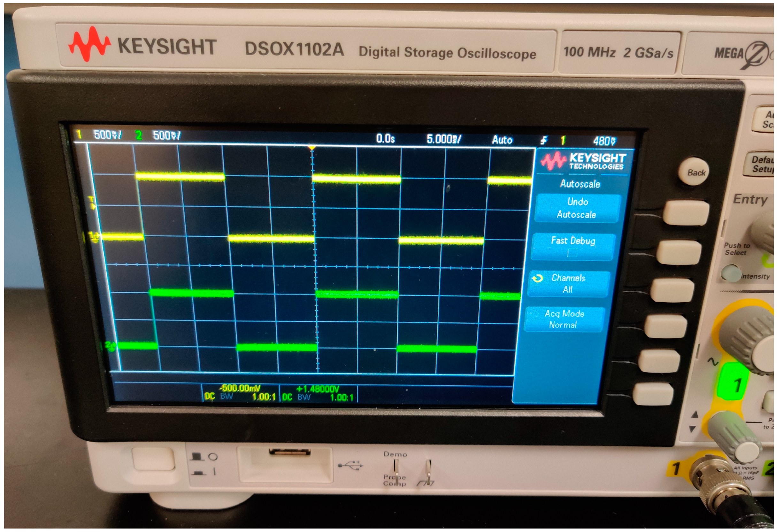
Task: Open the Acq Mode Normal menu
Action: 564,319
